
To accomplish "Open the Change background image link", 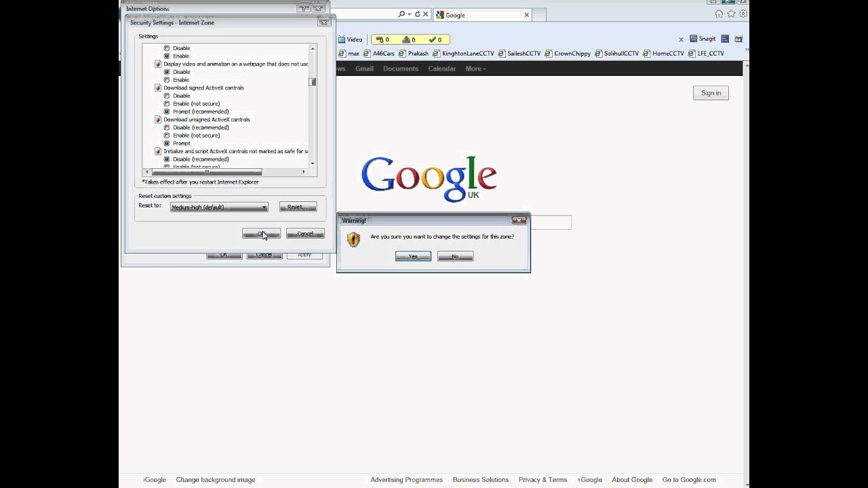I will click(x=216, y=480).
